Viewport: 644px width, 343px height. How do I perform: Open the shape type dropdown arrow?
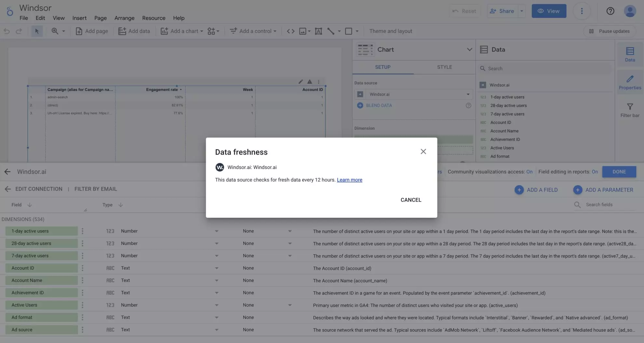coord(357,31)
